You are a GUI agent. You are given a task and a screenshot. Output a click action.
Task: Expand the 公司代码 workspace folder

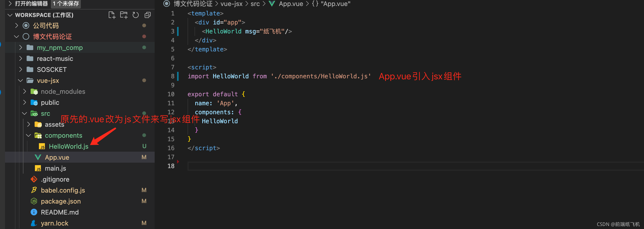(46, 25)
